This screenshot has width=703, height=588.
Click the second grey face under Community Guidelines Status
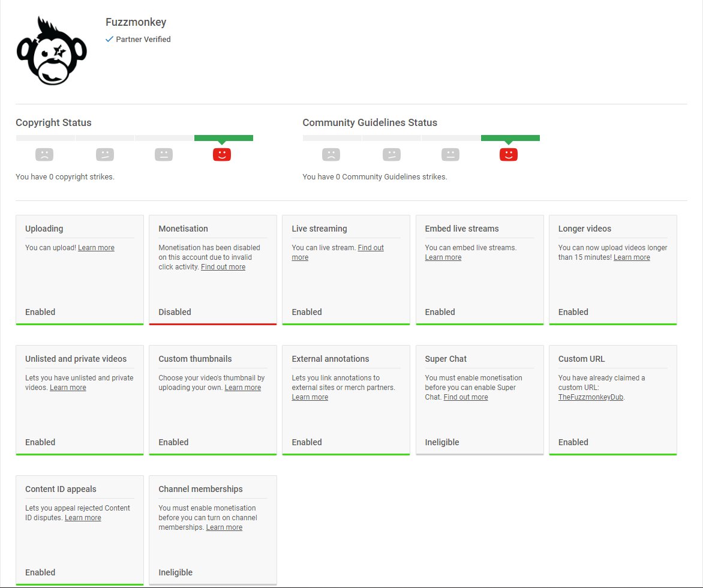[x=392, y=154]
